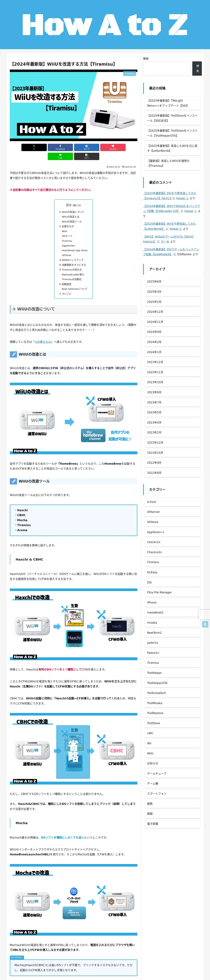Open the 2024年12月 archive

tap(172, 312)
